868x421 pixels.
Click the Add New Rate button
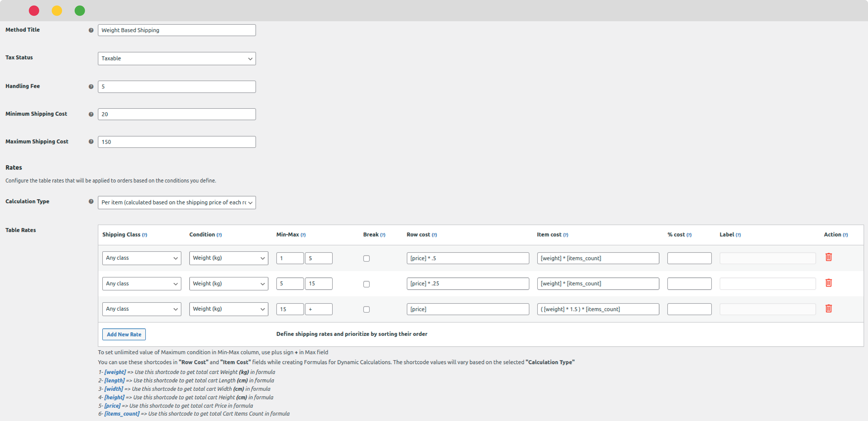pyautogui.click(x=124, y=334)
